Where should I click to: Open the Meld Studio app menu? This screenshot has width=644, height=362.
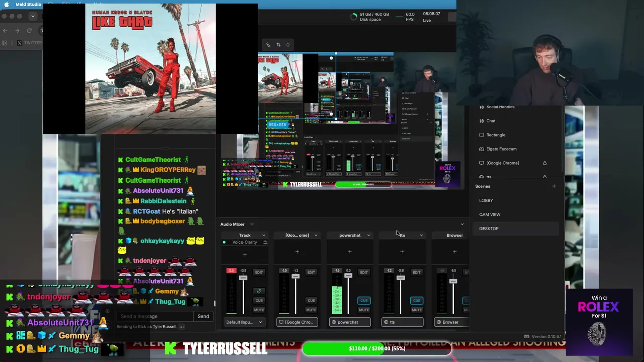coord(28,4)
